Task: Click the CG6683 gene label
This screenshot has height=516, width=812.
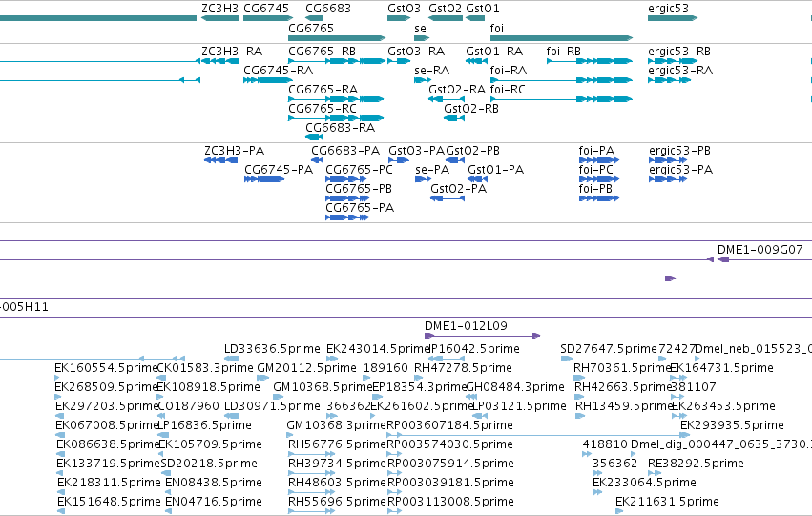Action: pos(328,9)
